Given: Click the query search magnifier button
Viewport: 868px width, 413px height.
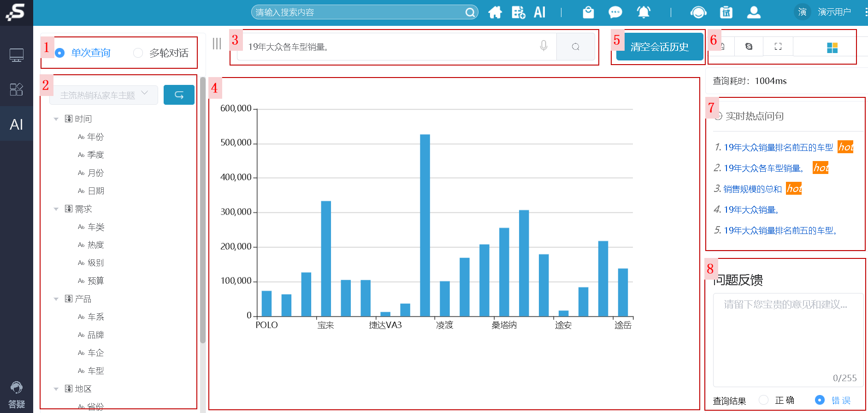Looking at the screenshot, I should click(x=575, y=47).
